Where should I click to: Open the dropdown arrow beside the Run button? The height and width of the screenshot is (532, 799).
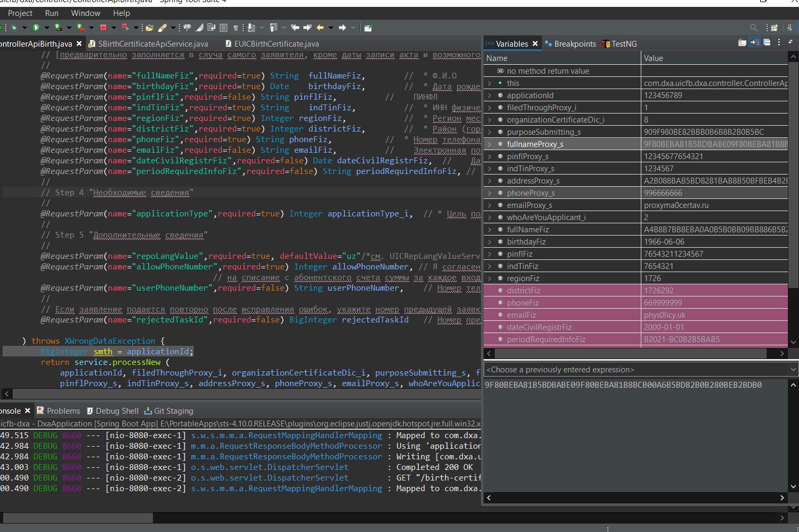pyautogui.click(x=46, y=27)
